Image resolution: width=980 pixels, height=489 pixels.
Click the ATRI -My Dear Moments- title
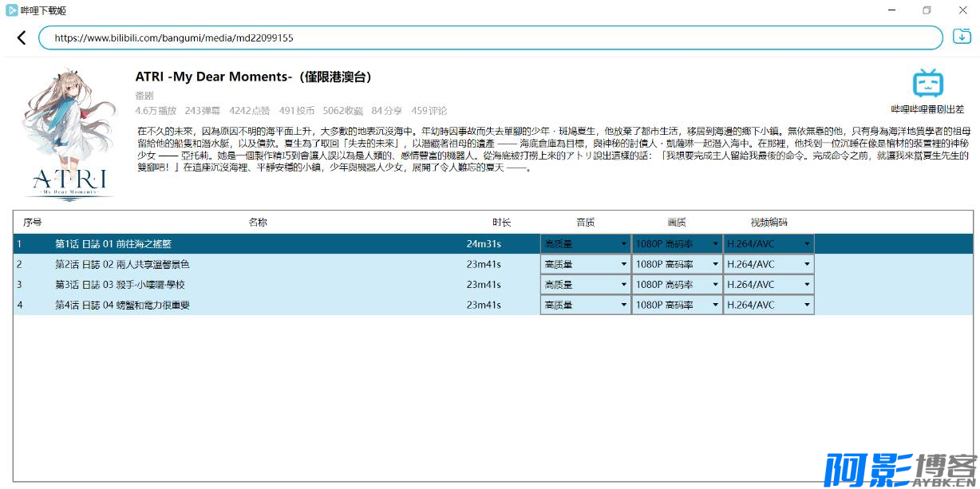coord(253,77)
